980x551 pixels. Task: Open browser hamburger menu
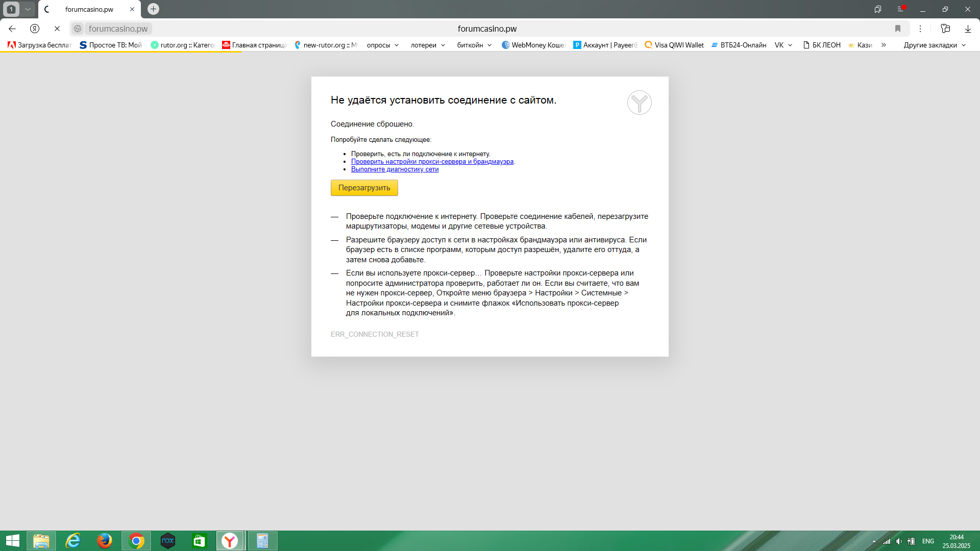tap(900, 9)
